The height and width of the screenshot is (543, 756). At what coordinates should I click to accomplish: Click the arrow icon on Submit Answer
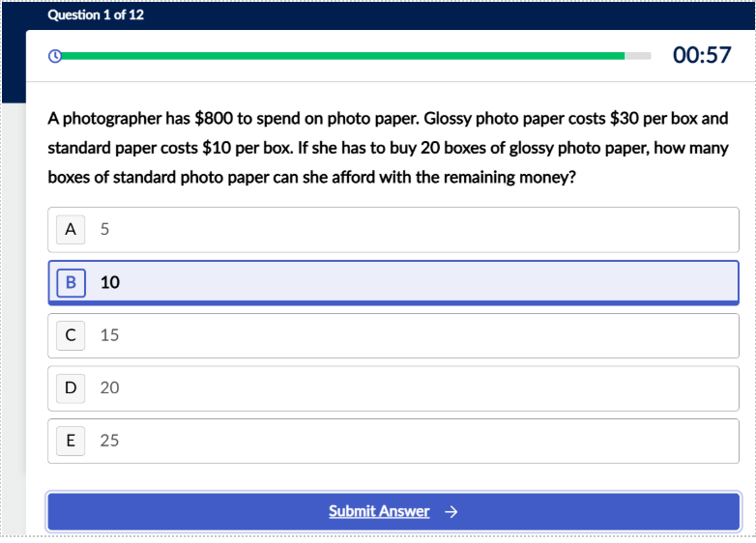click(x=450, y=512)
